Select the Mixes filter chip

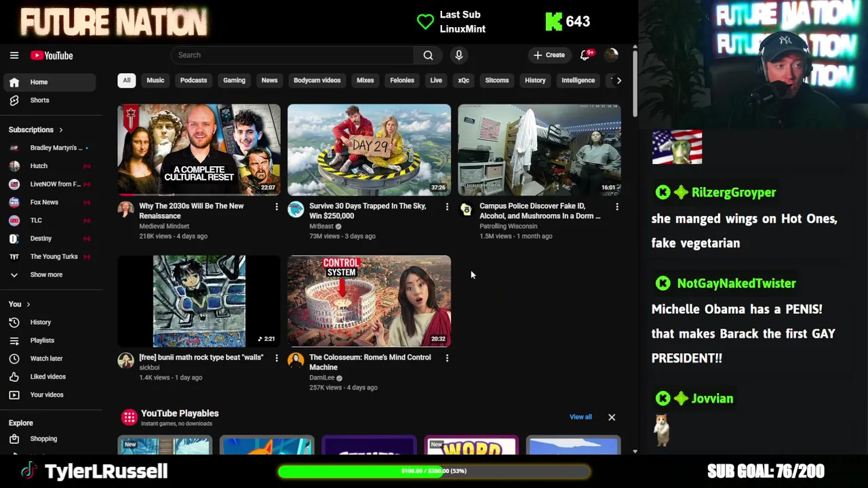[365, 80]
